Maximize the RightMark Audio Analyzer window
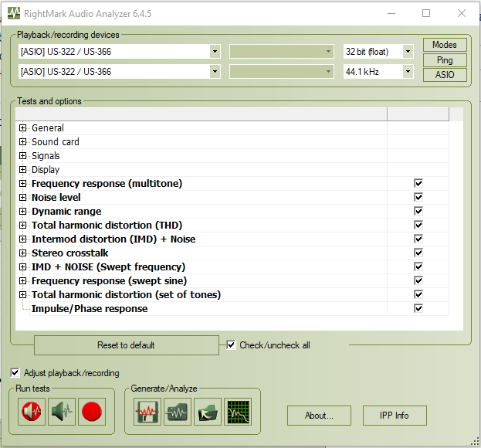Image resolution: width=481 pixels, height=448 pixels. [426, 13]
